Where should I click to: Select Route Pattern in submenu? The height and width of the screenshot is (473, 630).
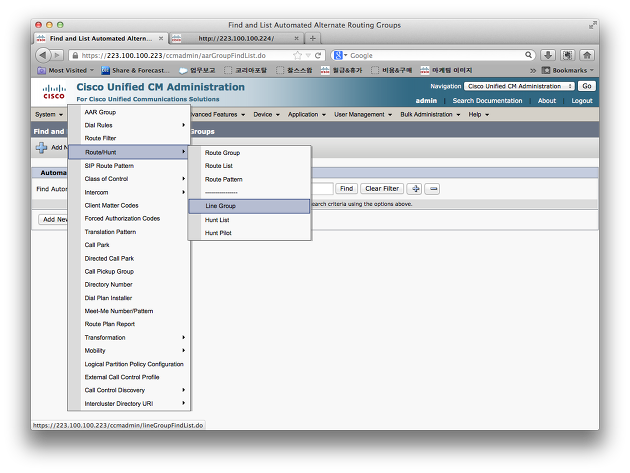[250, 179]
